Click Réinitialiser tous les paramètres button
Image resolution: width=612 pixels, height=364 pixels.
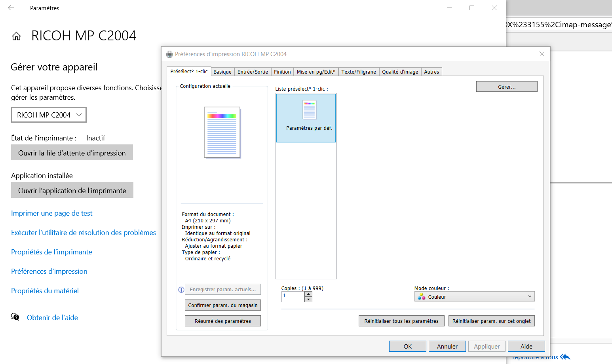401,321
